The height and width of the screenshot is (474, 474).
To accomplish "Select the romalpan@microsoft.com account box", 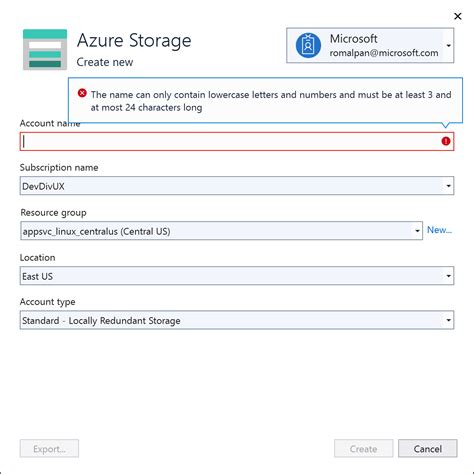I will (370, 45).
